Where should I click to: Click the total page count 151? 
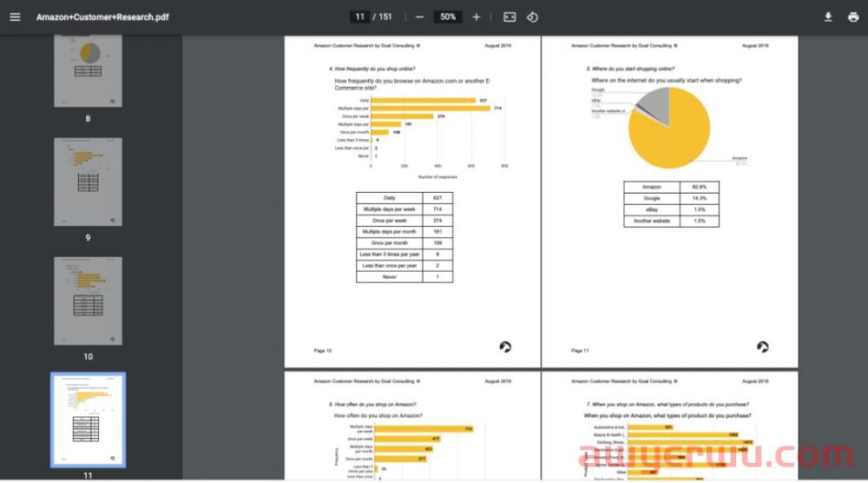pyautogui.click(x=385, y=17)
